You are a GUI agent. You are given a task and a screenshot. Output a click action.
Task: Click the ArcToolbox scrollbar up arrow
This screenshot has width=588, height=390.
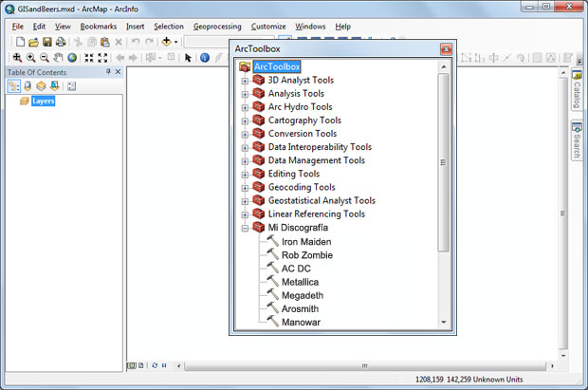click(x=444, y=66)
